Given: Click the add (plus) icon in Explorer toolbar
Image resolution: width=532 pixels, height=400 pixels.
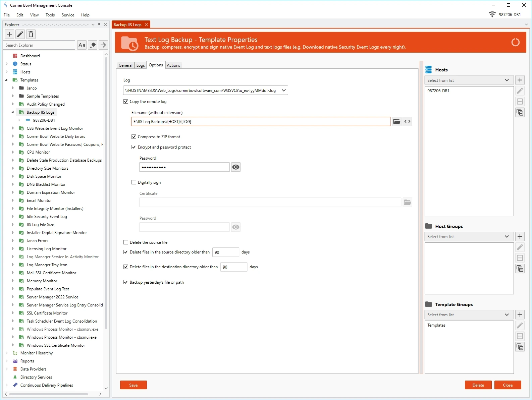Looking at the screenshot, I should click(9, 34).
